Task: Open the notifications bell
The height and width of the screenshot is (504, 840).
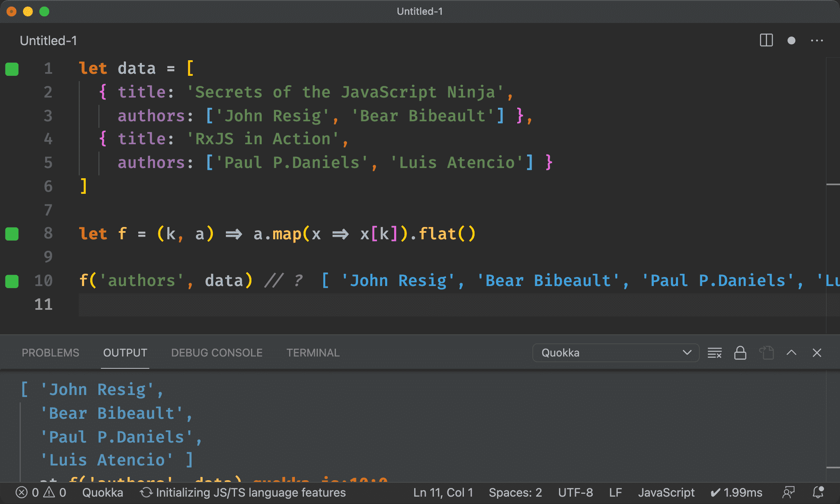Action: click(818, 493)
